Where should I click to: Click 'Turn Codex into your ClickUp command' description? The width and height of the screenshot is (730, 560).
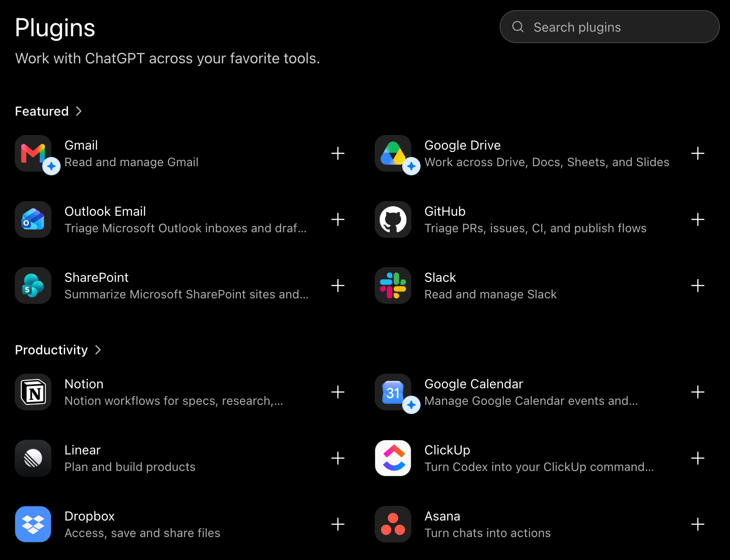click(x=539, y=467)
